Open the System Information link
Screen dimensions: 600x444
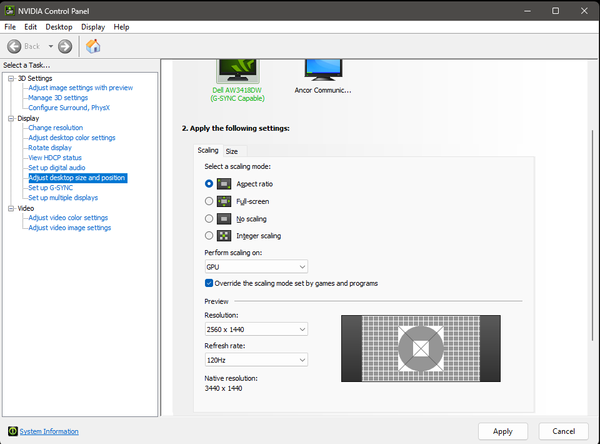49,431
